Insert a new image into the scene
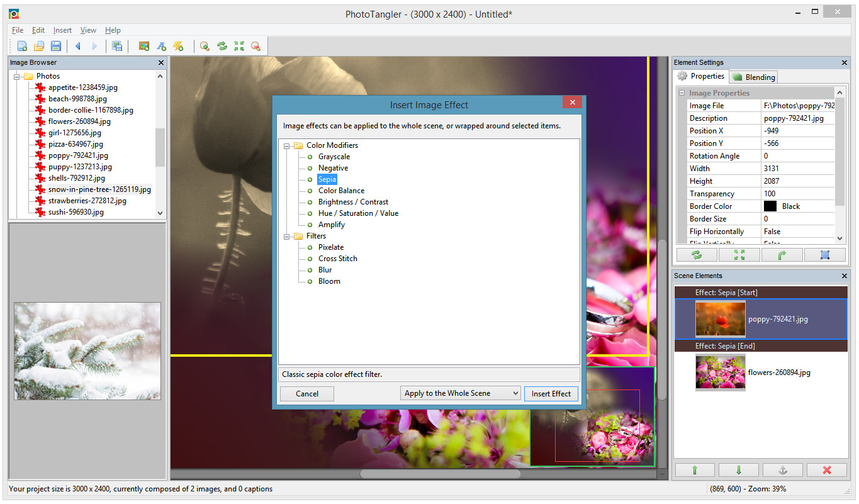 (144, 45)
